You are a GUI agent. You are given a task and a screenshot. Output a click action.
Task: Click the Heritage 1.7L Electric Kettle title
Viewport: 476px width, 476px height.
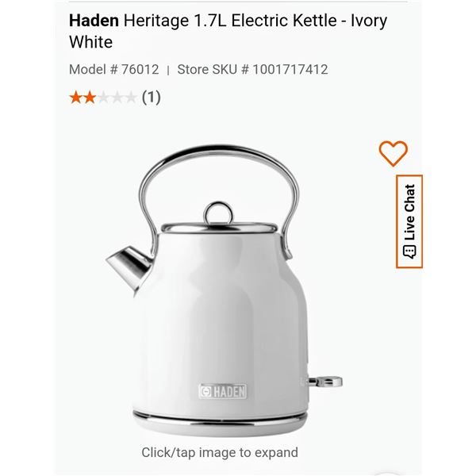click(x=228, y=31)
